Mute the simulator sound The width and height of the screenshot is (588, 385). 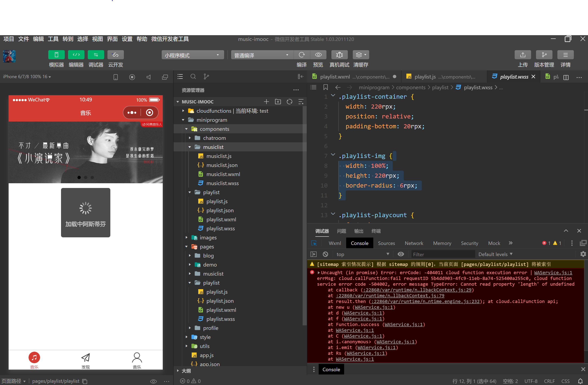pyautogui.click(x=149, y=77)
